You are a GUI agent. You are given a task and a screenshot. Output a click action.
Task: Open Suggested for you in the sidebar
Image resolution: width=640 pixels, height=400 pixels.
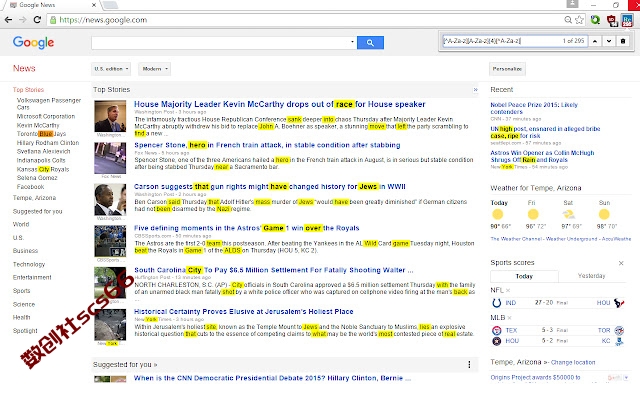coord(38,211)
